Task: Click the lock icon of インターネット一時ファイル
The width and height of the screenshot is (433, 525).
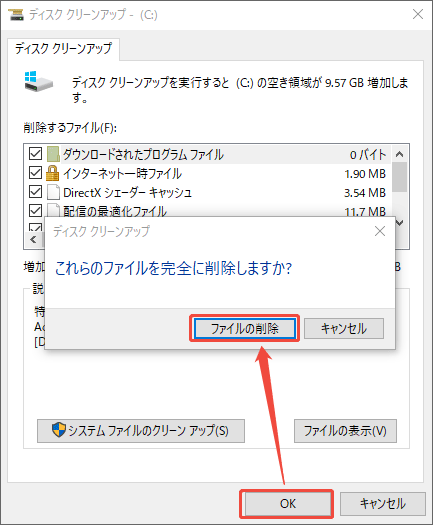Action: (53, 173)
